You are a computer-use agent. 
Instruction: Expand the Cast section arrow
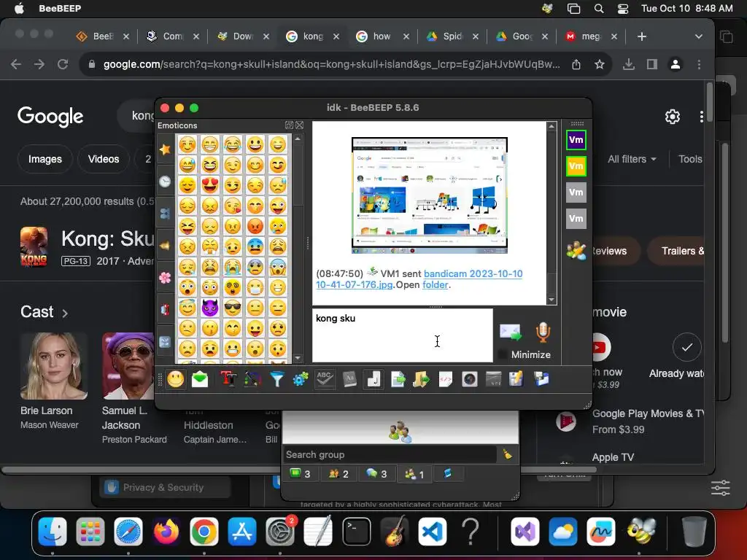[x=65, y=313]
